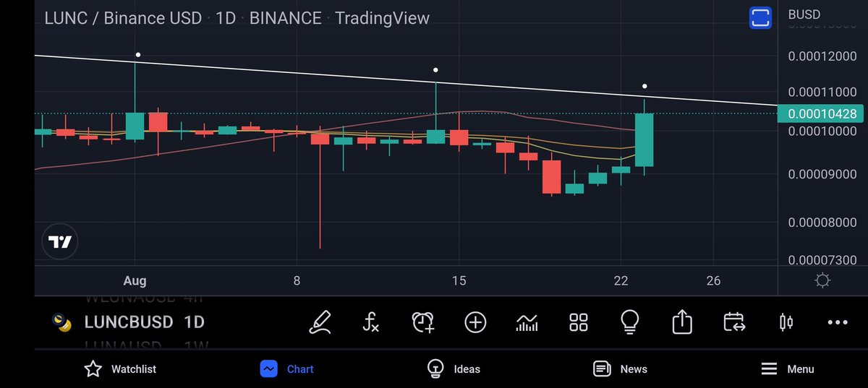Open chart settings gear icon
Image resolution: width=868 pixels, height=388 pixels.
tap(822, 280)
